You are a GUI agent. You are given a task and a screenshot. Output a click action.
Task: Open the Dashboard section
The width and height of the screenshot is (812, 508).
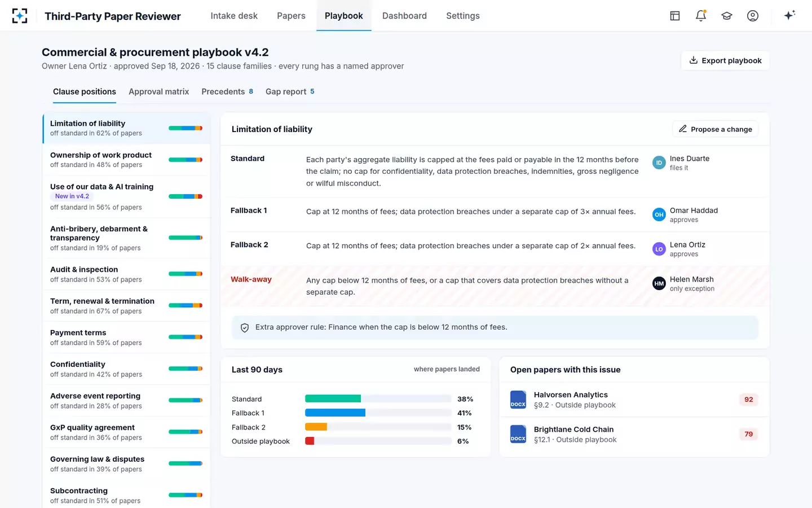coord(404,16)
